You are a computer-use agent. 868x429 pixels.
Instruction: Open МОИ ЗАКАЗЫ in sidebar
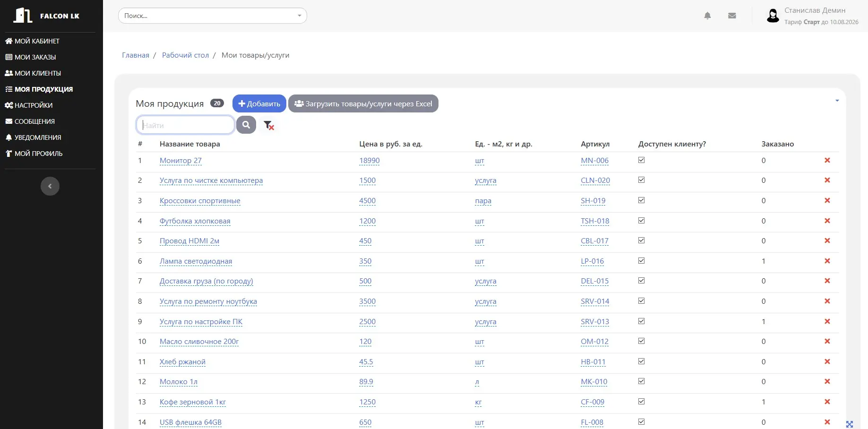coord(31,57)
